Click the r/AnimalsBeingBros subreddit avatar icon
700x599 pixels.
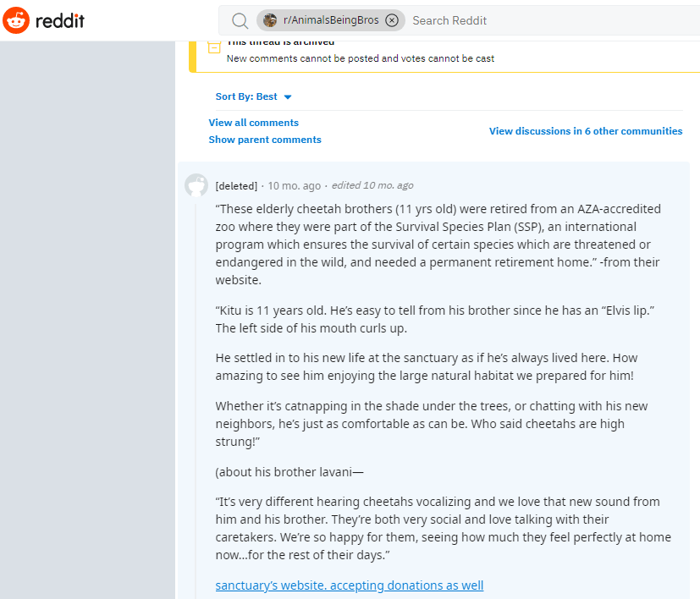click(270, 20)
